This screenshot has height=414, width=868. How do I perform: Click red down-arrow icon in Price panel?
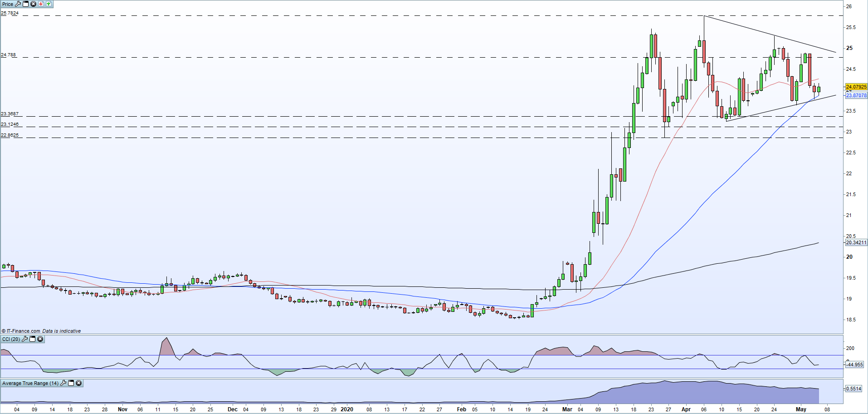click(x=41, y=4)
